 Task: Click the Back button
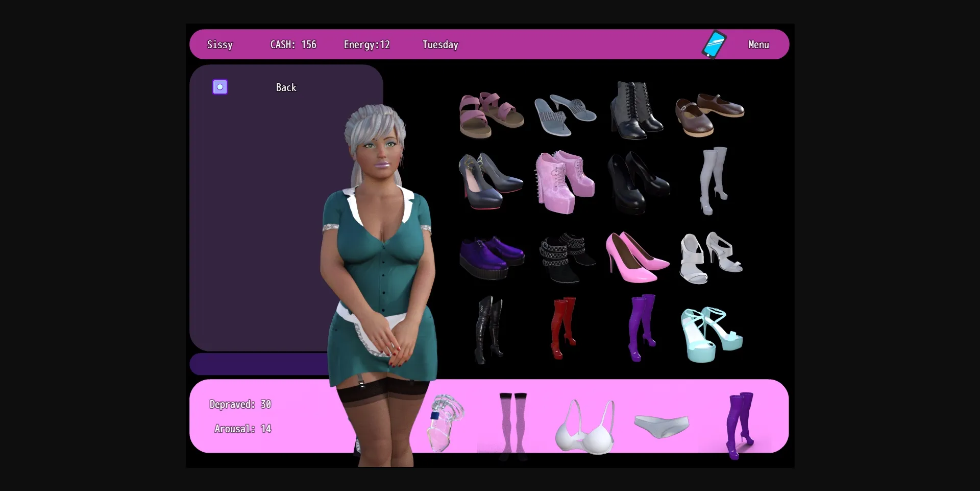(x=286, y=87)
